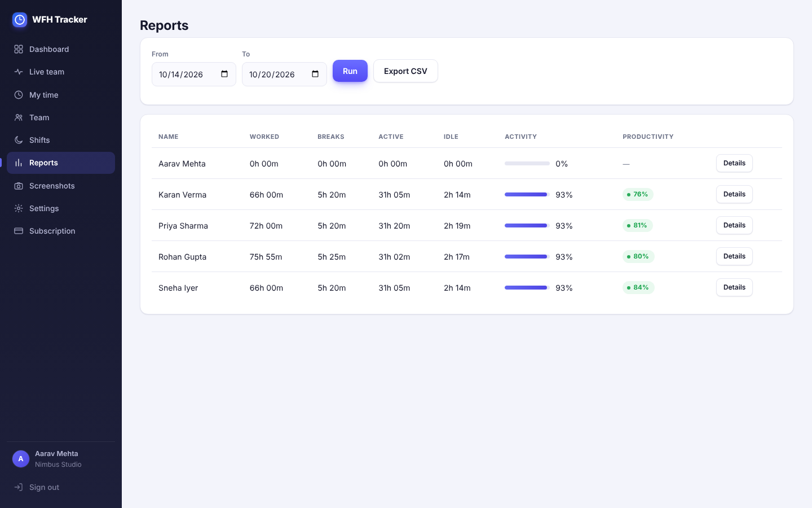
Task: Click the WFH Tracker clock logo icon
Action: tap(20, 20)
